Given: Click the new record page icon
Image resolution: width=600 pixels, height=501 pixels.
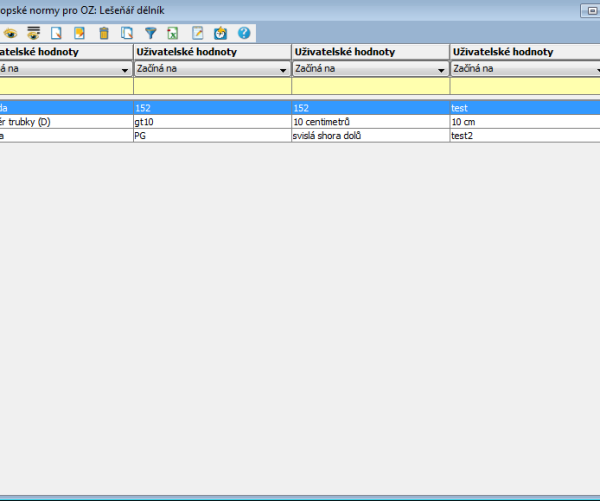Looking at the screenshot, I should (57, 33).
